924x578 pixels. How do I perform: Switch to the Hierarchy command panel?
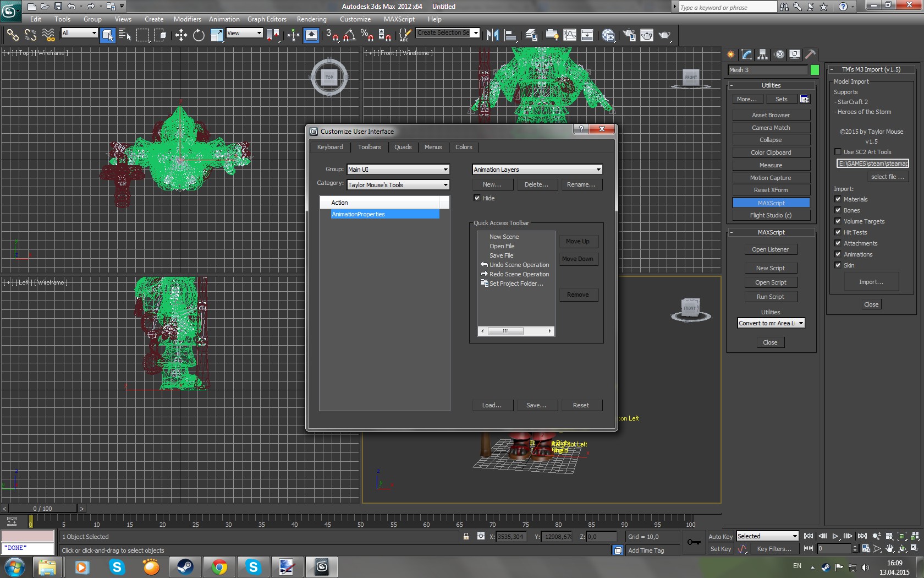click(762, 54)
